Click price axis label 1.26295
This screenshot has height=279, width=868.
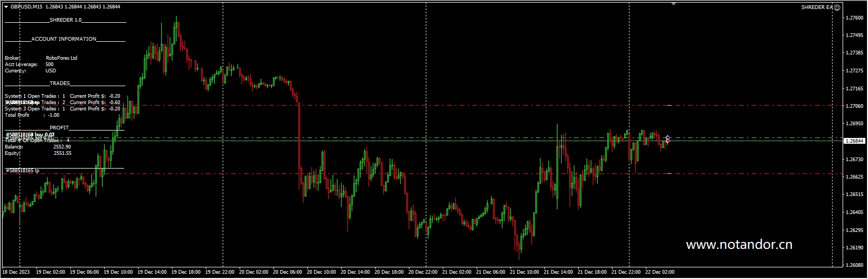(855, 230)
